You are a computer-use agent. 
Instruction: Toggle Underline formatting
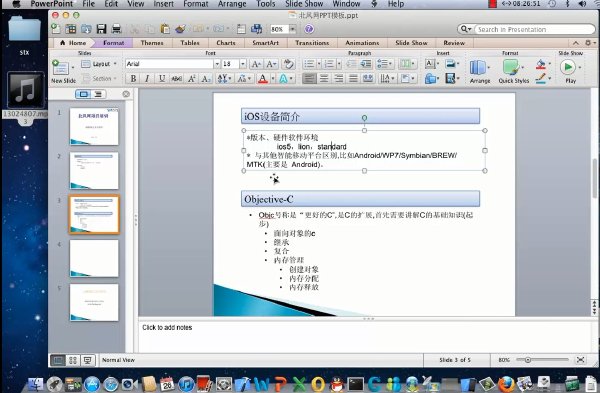pyautogui.click(x=162, y=79)
